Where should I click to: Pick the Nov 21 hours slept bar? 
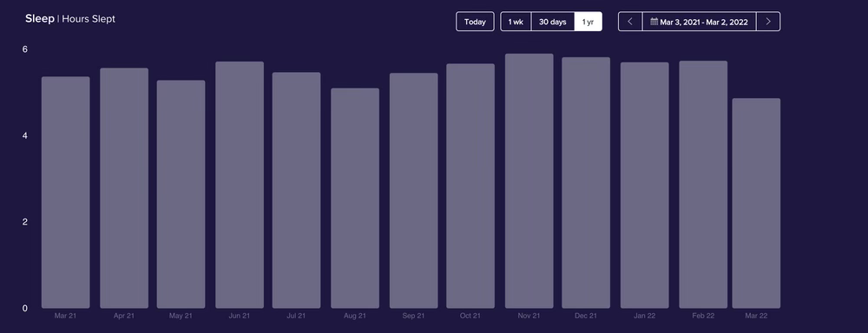(529, 181)
